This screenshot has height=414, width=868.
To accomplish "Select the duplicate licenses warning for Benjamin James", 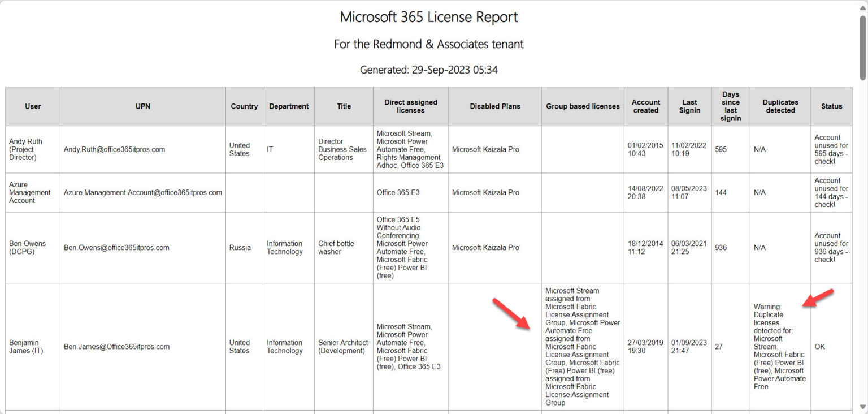I will click(780, 347).
